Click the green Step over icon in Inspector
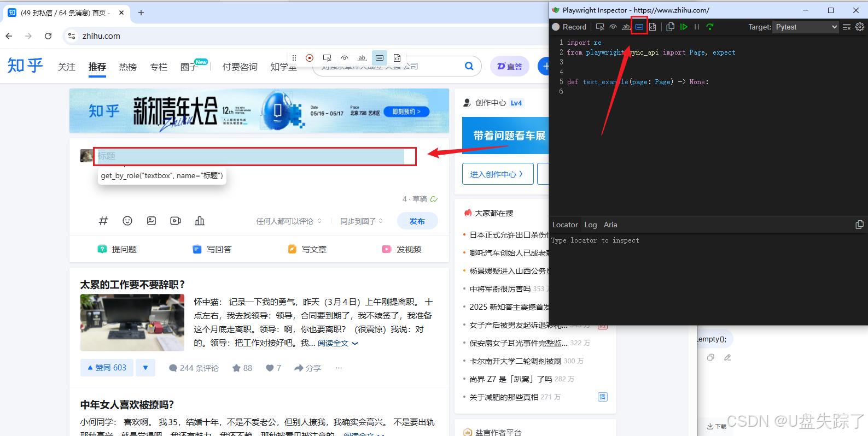Viewport: 868px width, 436px height. tap(710, 27)
